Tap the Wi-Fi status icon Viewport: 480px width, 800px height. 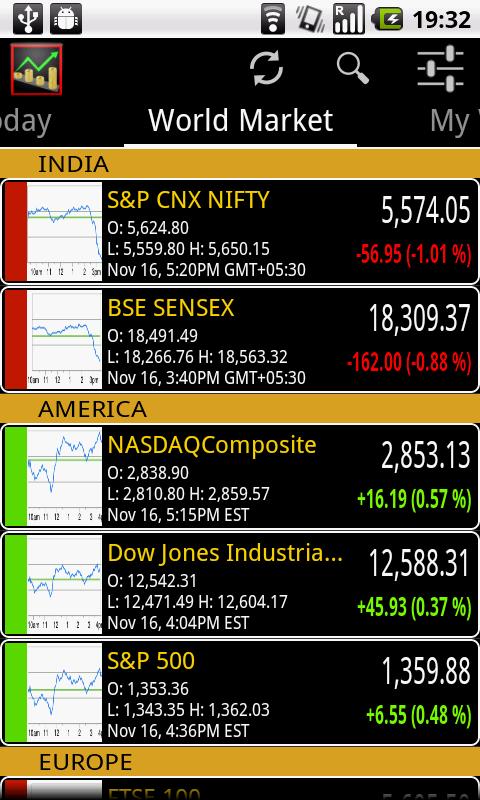click(273, 19)
